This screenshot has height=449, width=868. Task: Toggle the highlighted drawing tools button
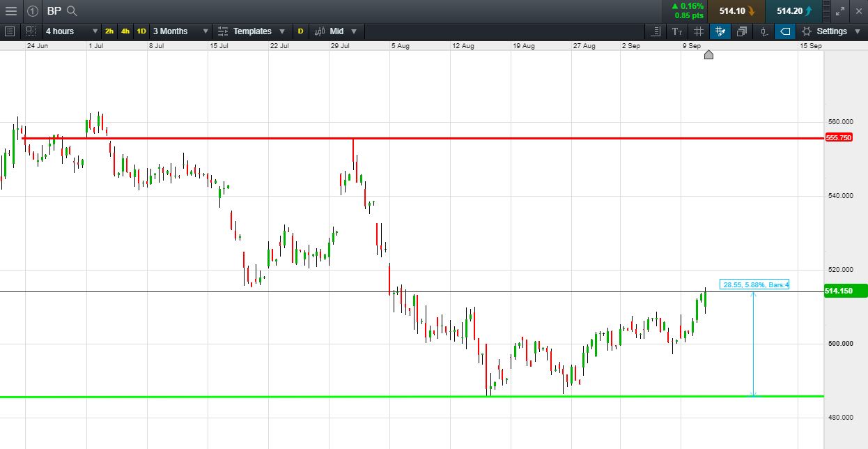tap(720, 31)
